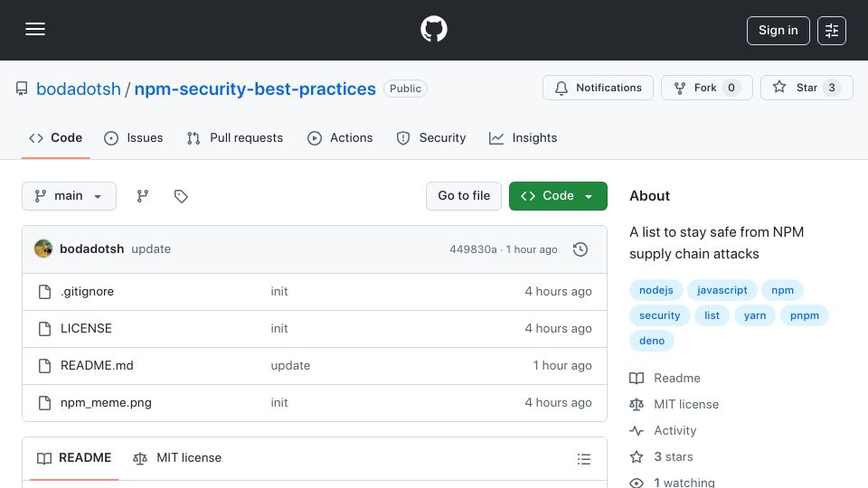Open the npm_meme.png file
868x488 pixels.
point(106,403)
